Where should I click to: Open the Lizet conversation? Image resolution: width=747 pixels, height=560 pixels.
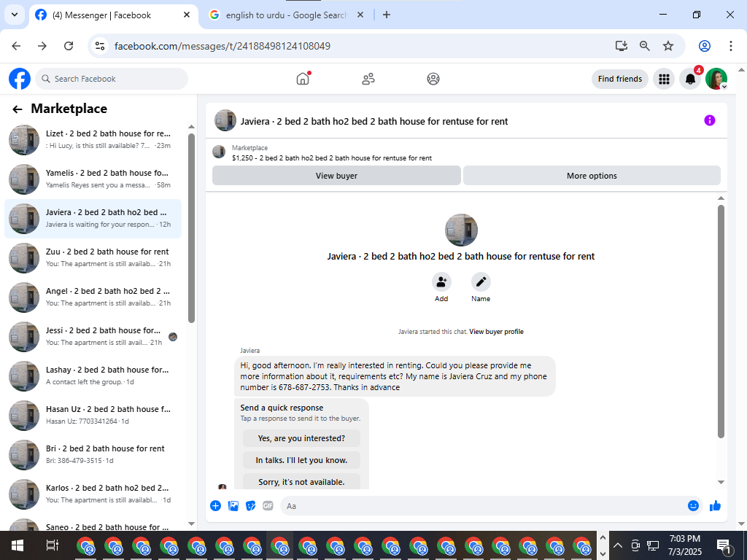(93, 139)
